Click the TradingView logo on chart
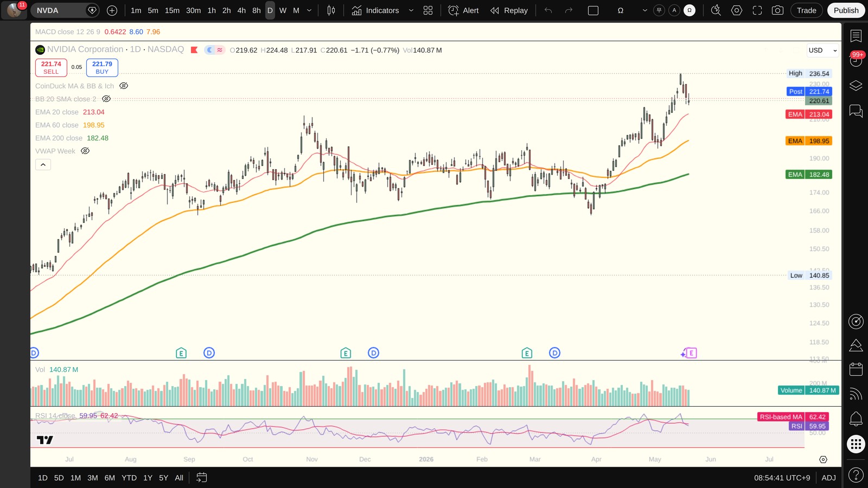 click(x=45, y=440)
